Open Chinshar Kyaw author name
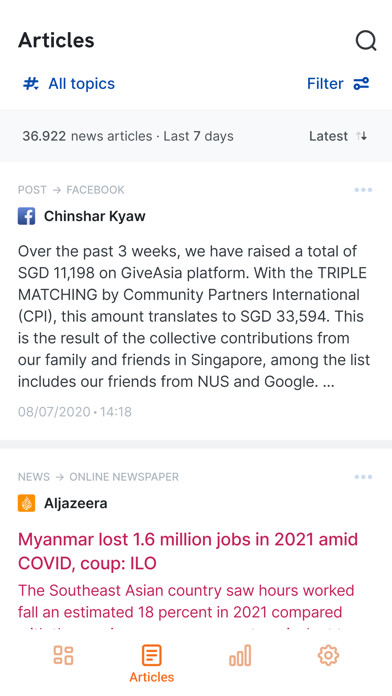Viewport: 392px width, 696px height. (x=95, y=217)
